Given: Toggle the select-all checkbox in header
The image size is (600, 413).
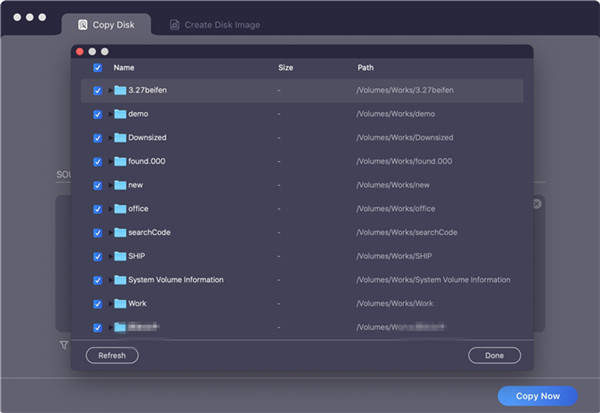Looking at the screenshot, I should coord(97,68).
